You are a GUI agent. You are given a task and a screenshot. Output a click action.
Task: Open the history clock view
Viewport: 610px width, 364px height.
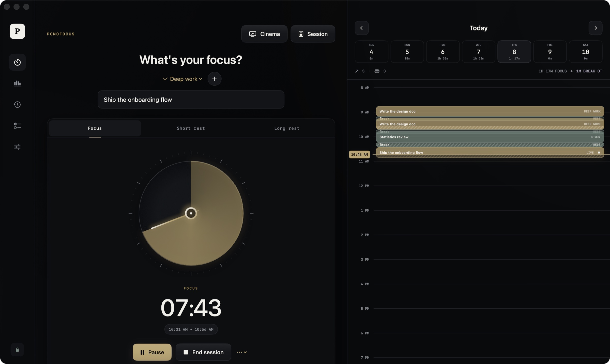17,104
